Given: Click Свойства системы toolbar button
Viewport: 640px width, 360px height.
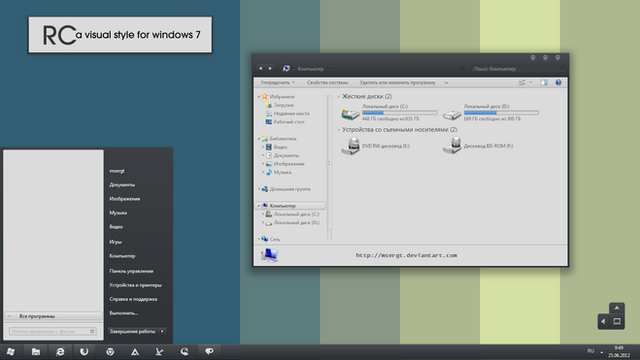Looking at the screenshot, I should point(327,82).
